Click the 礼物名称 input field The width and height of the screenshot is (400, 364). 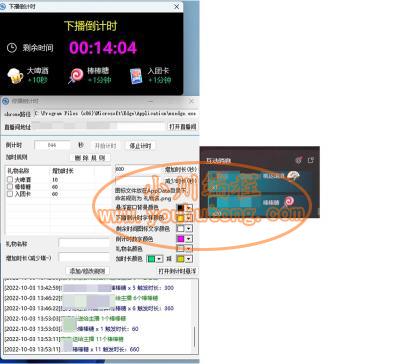84,243
